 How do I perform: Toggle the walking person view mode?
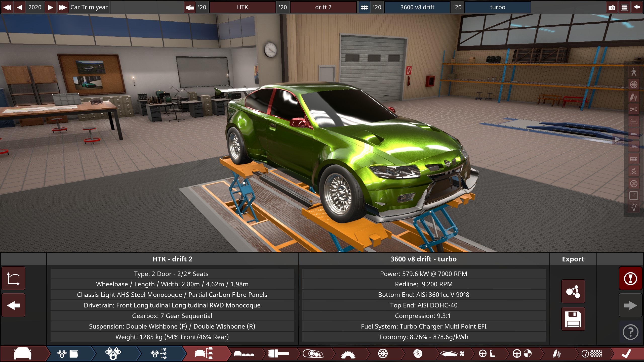coord(634,72)
